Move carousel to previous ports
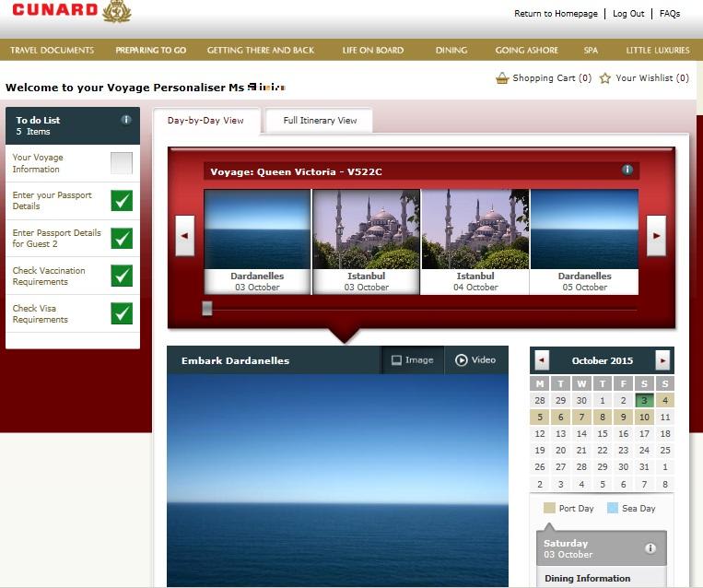The height and width of the screenshot is (588, 703). [184, 235]
